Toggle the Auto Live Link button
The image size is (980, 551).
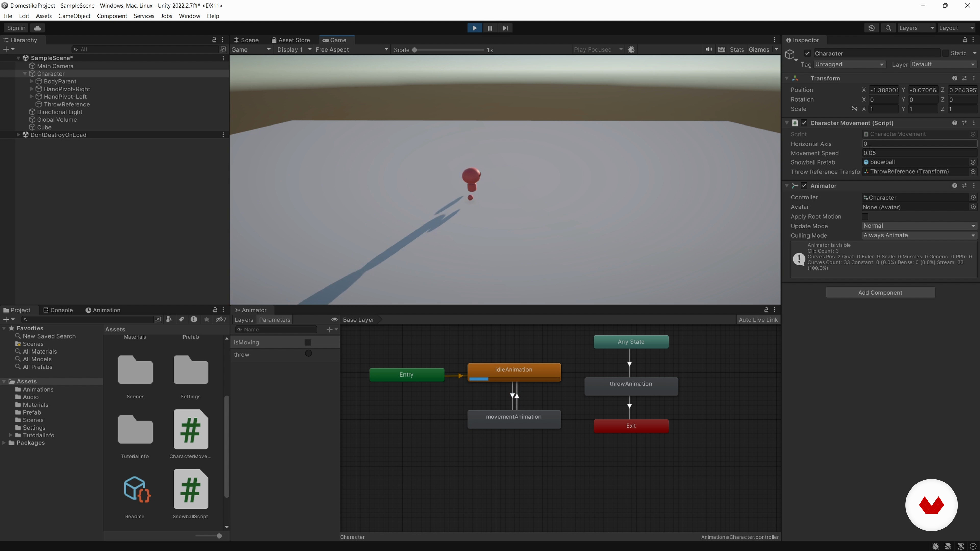(x=758, y=320)
